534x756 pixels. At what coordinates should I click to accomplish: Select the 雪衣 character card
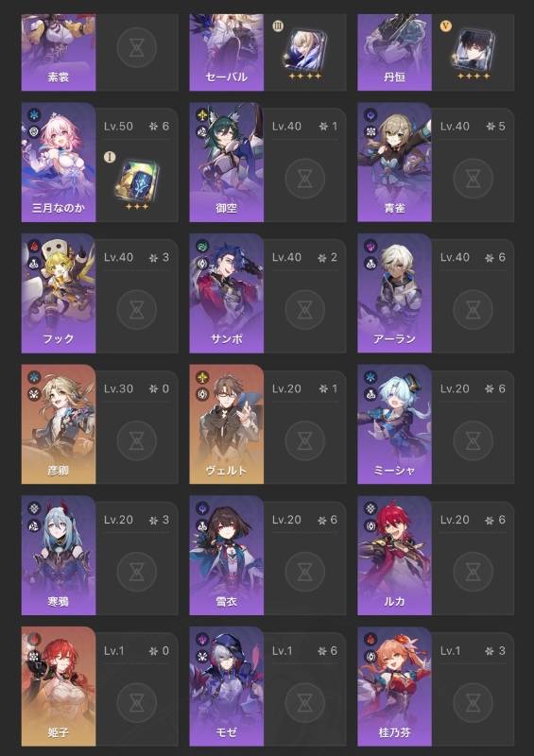(x=226, y=556)
